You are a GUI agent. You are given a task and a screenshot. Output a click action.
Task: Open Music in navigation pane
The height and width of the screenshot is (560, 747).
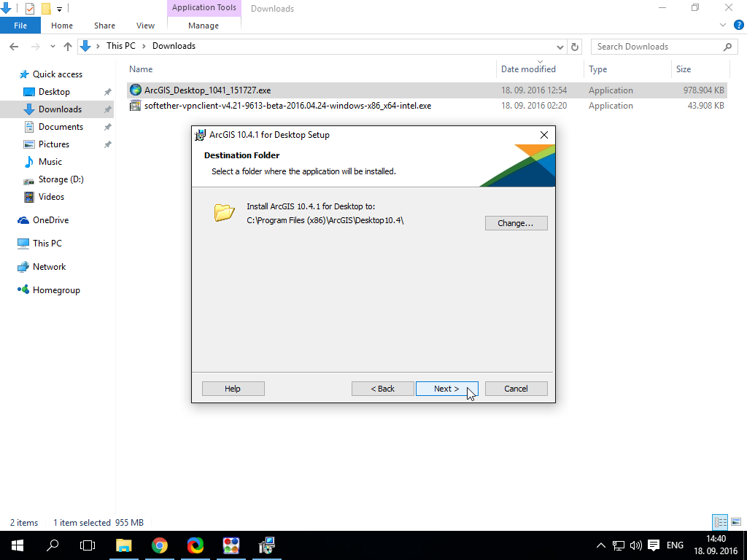(x=50, y=162)
